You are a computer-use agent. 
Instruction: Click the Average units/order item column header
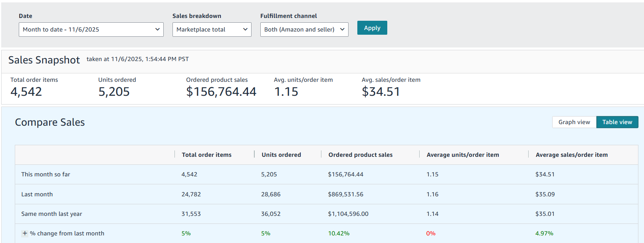pos(462,155)
